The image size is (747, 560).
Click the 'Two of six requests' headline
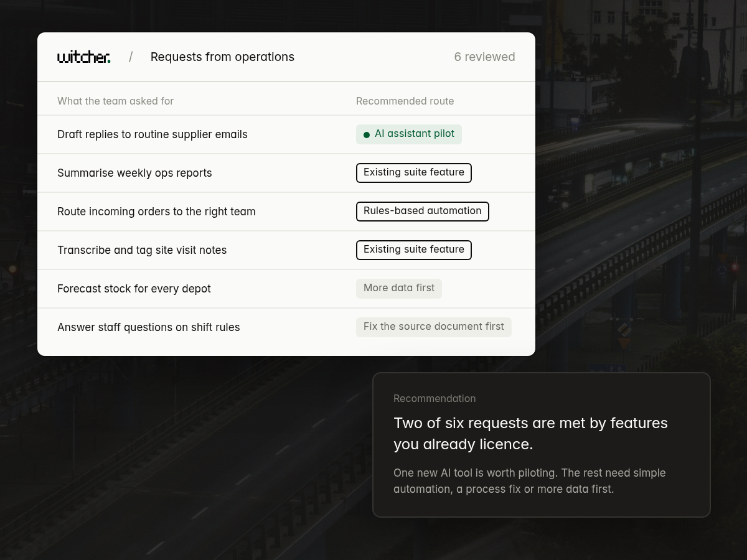coord(530,434)
